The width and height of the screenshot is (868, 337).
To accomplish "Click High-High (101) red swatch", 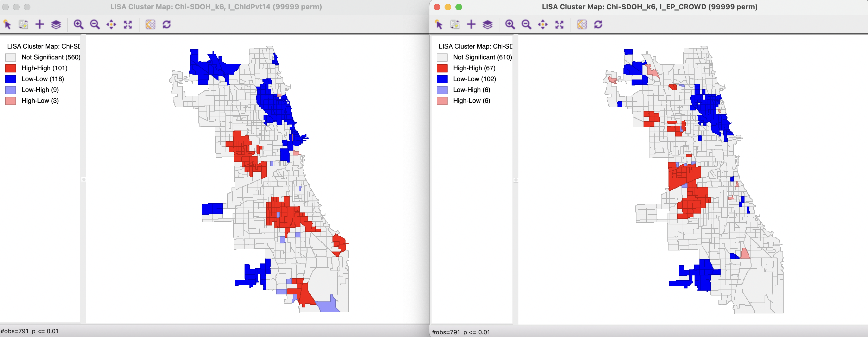I will 11,68.
